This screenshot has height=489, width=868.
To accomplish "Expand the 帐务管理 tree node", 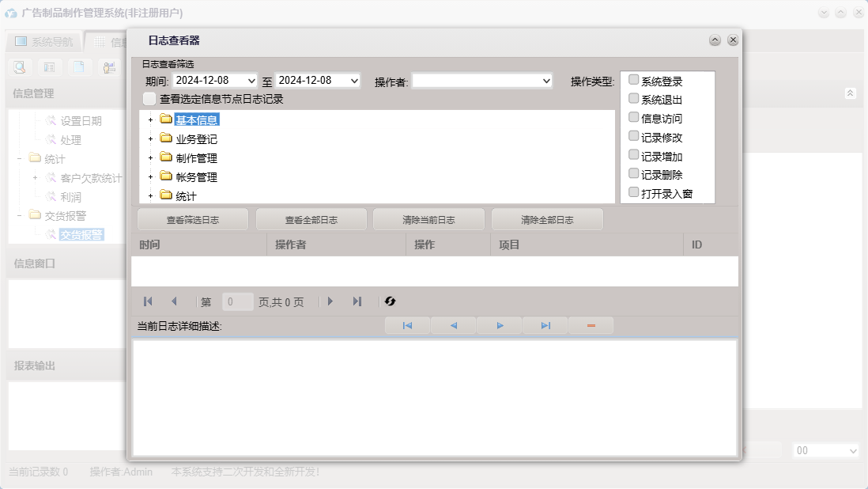I will (150, 176).
